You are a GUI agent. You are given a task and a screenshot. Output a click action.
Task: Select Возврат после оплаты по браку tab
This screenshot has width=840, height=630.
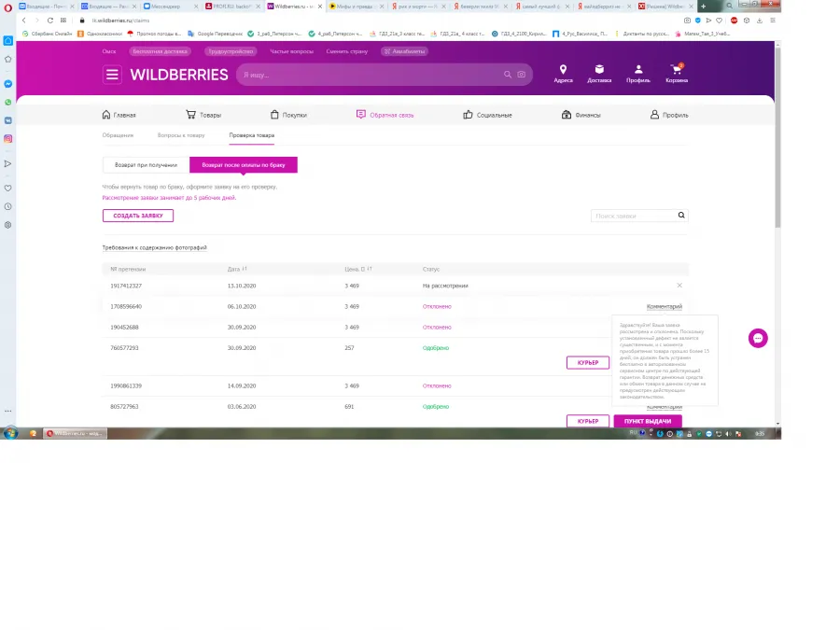[x=244, y=165]
